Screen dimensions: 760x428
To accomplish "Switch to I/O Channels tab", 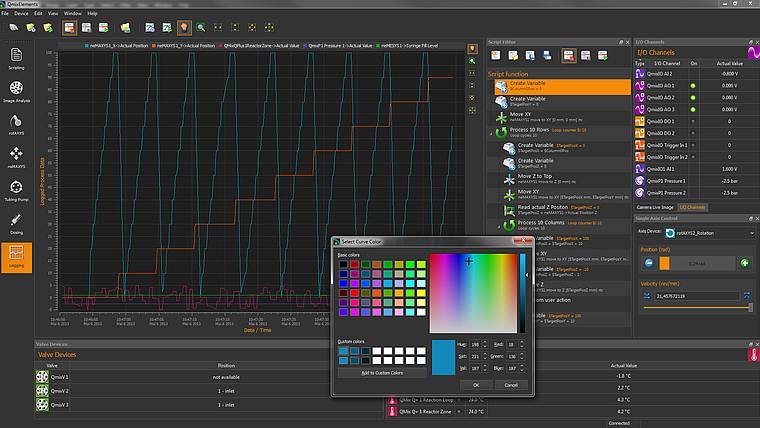I will click(692, 207).
